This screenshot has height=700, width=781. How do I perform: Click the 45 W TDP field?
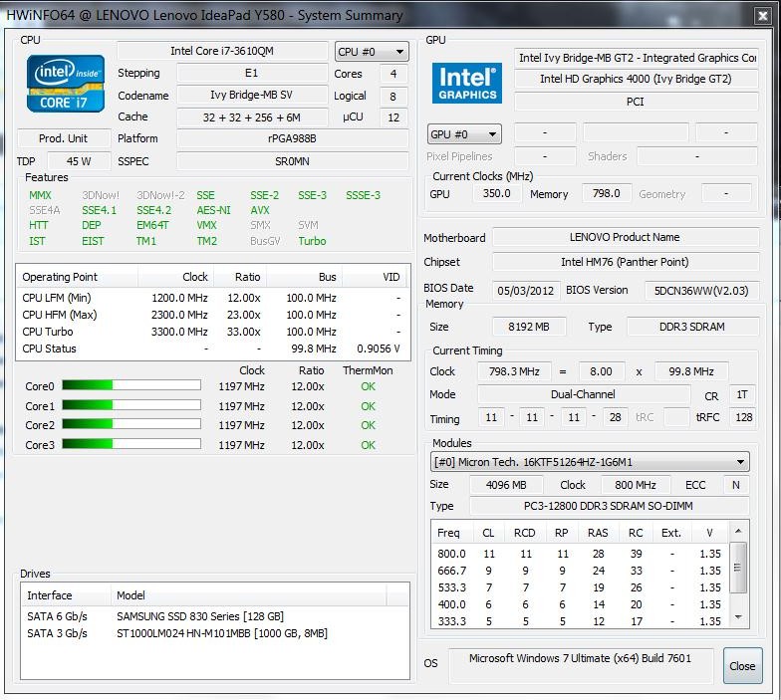pos(79,161)
